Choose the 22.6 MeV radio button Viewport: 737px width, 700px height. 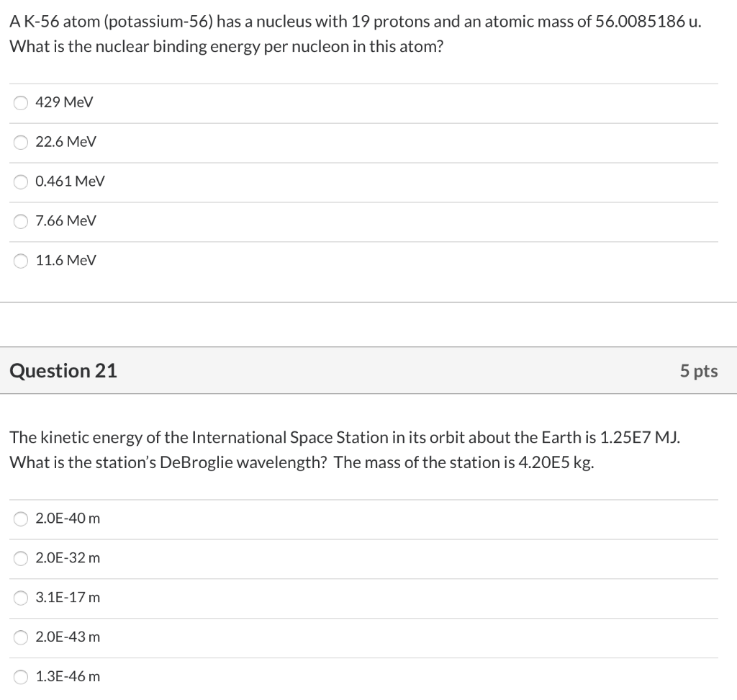(21, 142)
